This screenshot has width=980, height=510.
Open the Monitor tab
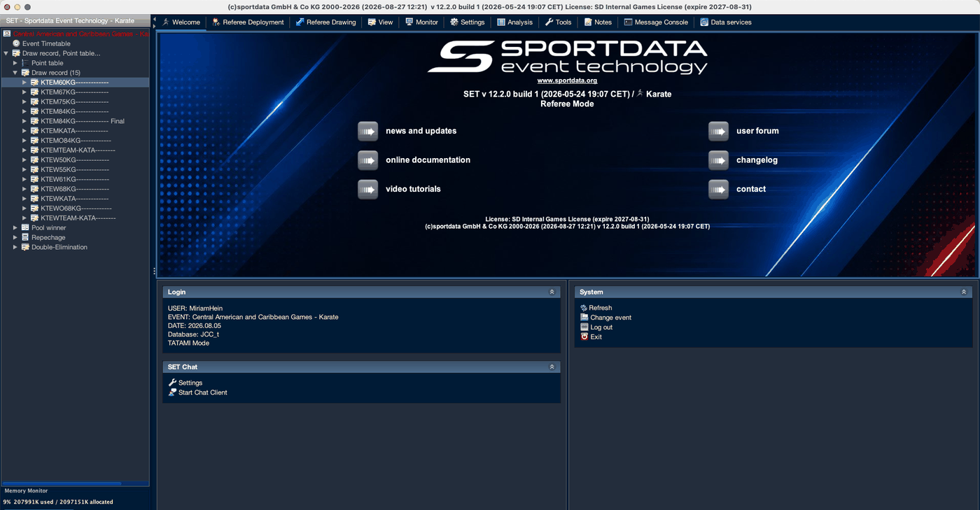tap(421, 22)
